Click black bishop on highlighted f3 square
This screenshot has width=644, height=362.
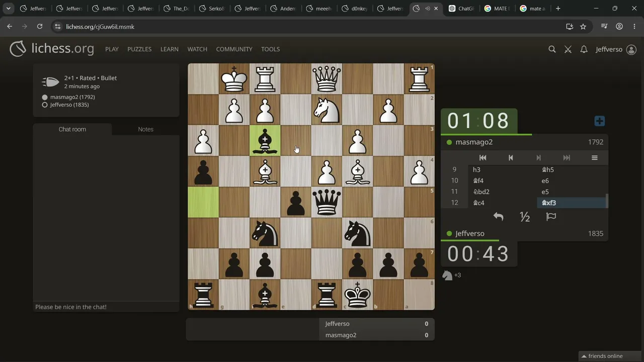point(265,141)
